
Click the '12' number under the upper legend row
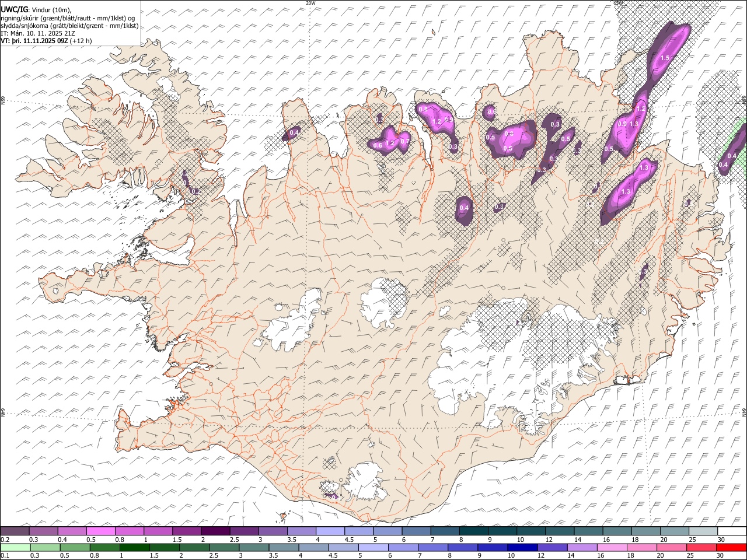tap(549, 540)
